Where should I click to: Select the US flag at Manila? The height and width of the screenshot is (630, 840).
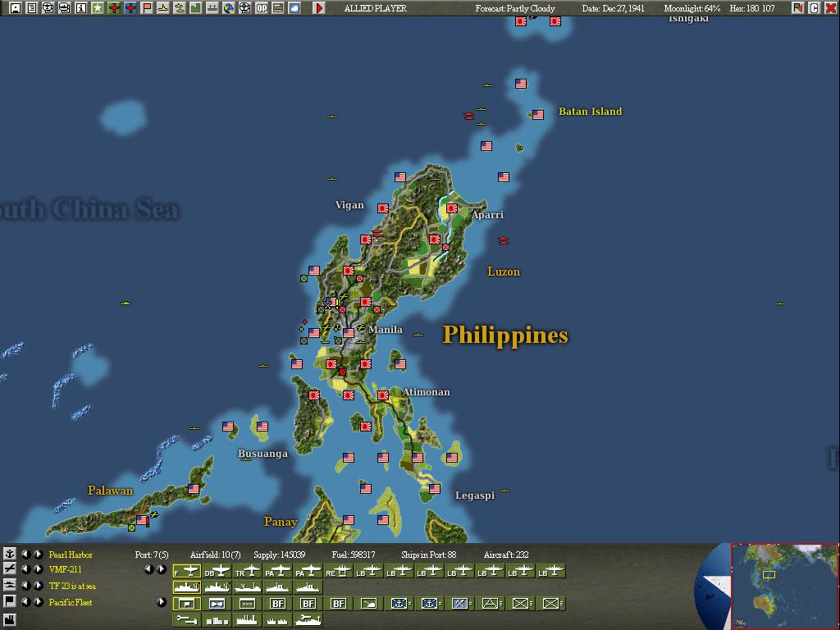click(348, 333)
